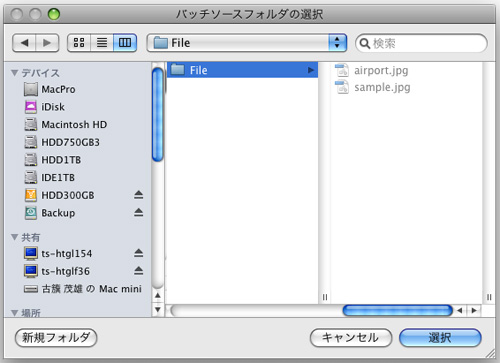This screenshot has width=500, height=363.
Task: Click the HDD1TB disk icon
Action: pos(31,160)
